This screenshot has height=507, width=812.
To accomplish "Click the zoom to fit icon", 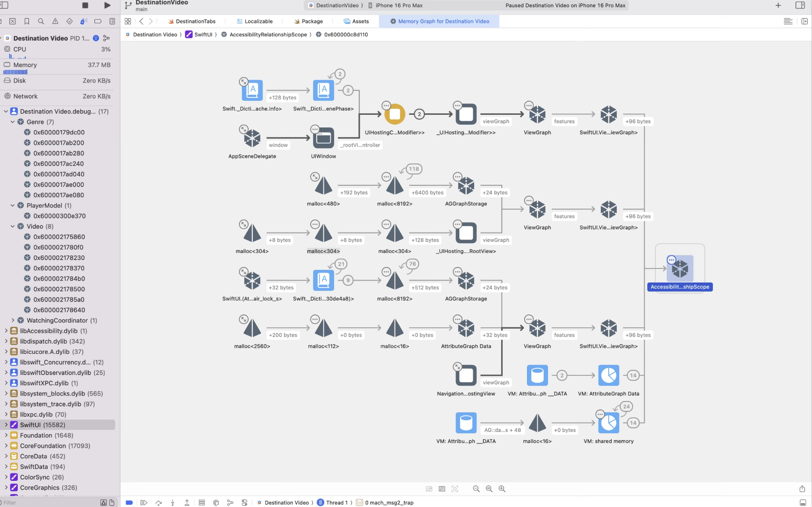I will tap(455, 489).
